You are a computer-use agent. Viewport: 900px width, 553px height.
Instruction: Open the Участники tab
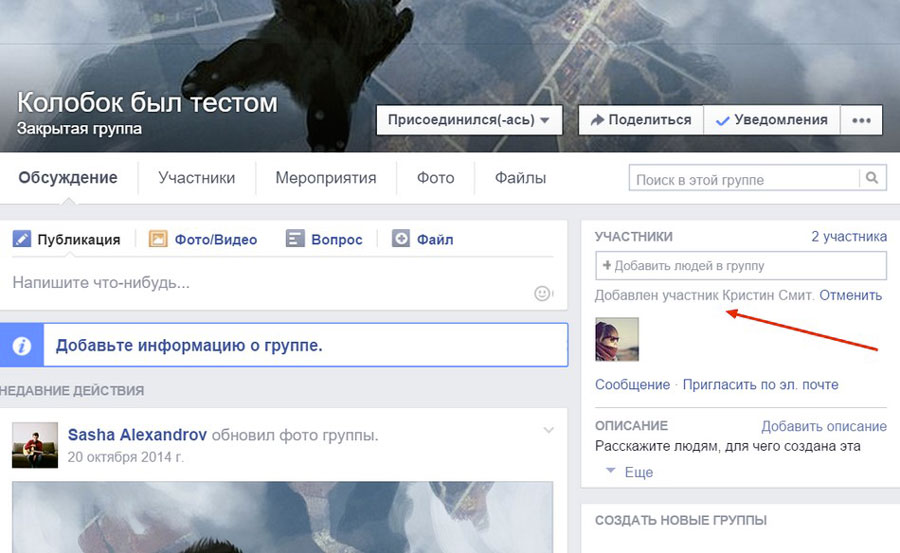[x=197, y=178]
